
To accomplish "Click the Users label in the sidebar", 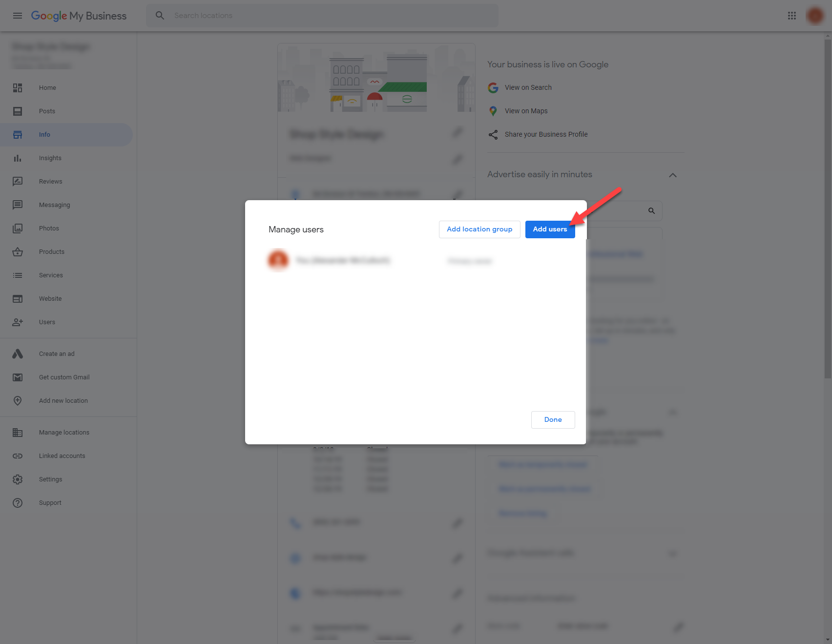I will pos(47,322).
